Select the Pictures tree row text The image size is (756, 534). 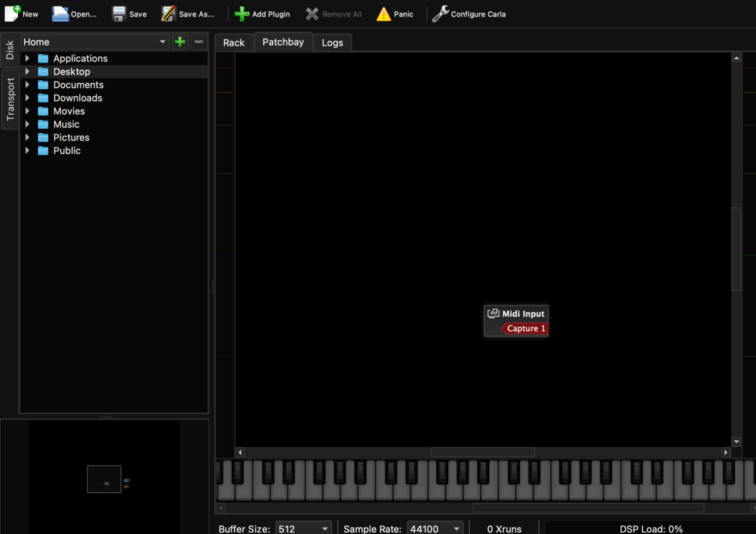coord(71,137)
